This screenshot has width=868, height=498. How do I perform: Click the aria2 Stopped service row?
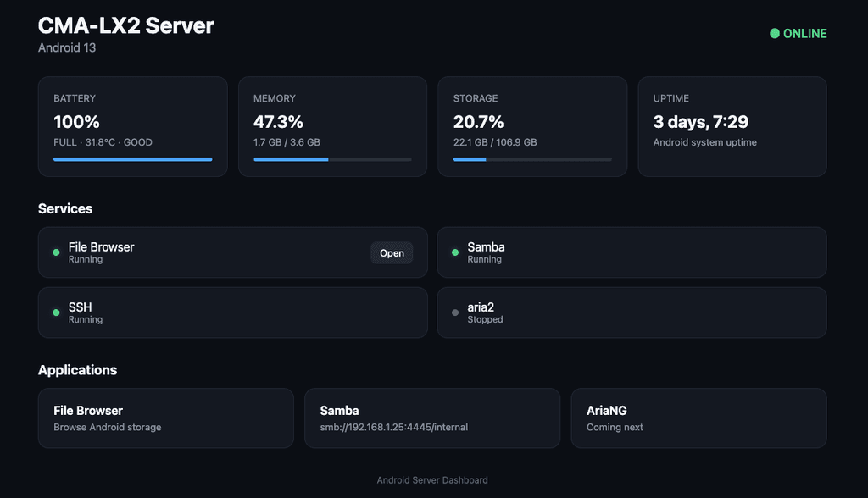tap(632, 313)
